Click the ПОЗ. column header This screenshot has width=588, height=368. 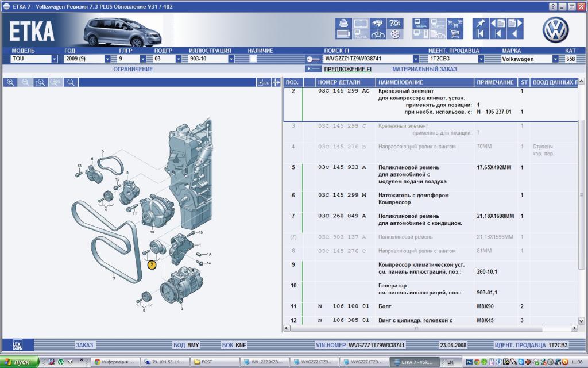pos(293,82)
